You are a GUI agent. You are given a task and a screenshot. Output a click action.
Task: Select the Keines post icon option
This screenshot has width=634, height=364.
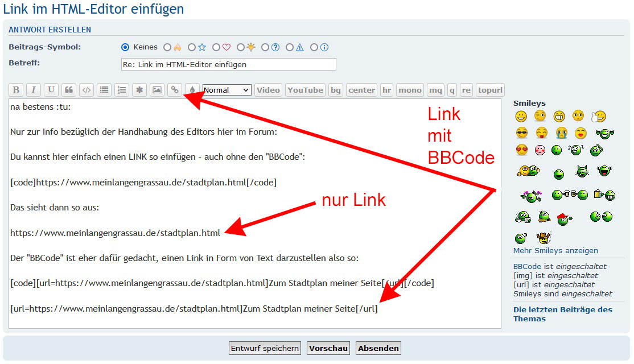point(125,47)
